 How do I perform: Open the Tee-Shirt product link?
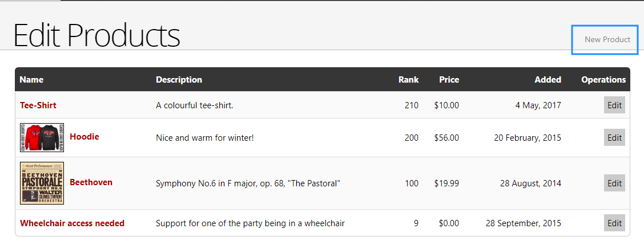[x=38, y=105]
